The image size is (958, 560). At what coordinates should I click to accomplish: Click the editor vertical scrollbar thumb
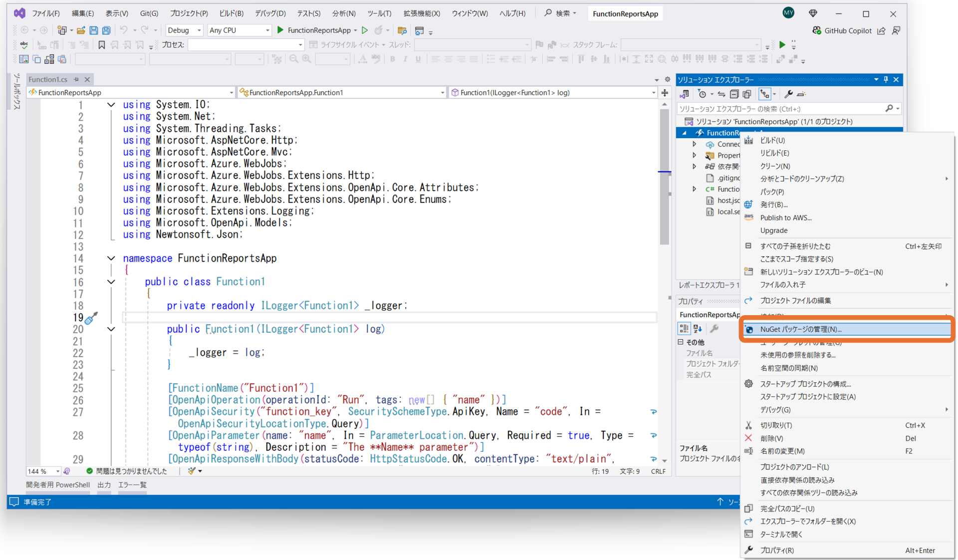665,177
